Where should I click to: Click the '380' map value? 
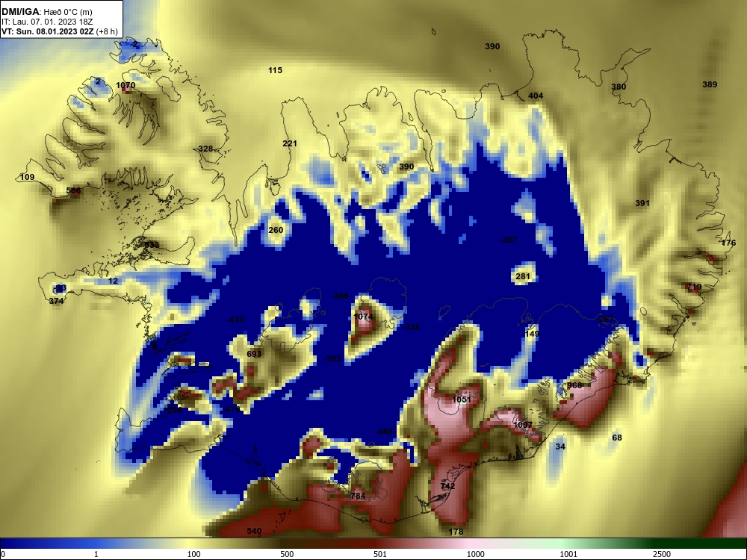[619, 87]
